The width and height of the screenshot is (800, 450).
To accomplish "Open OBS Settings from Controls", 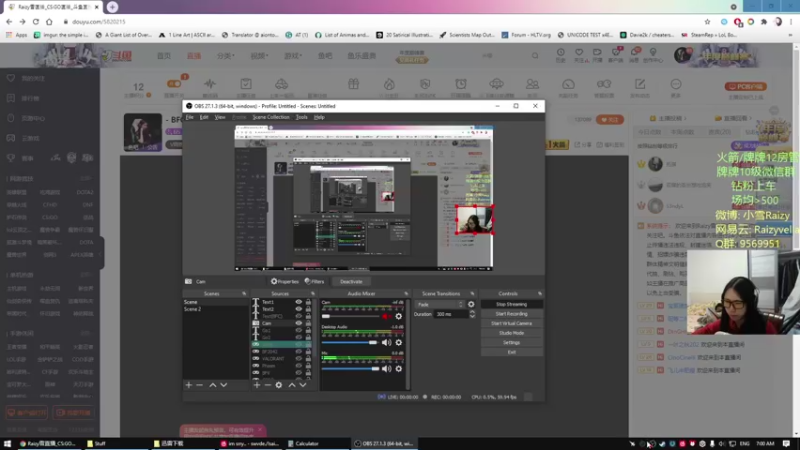I will 511,343.
